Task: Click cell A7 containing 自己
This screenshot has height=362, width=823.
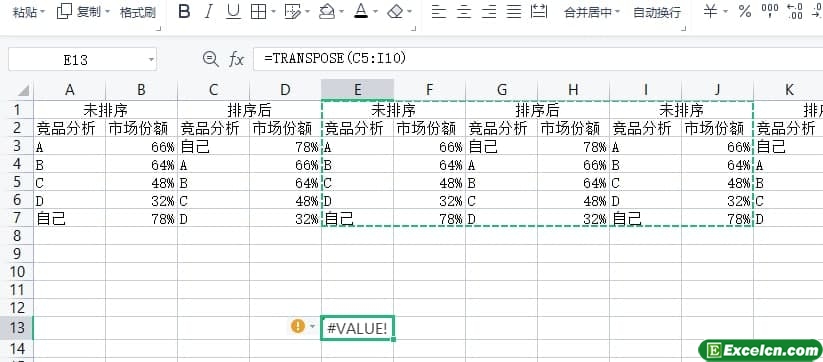Action: tap(69, 218)
